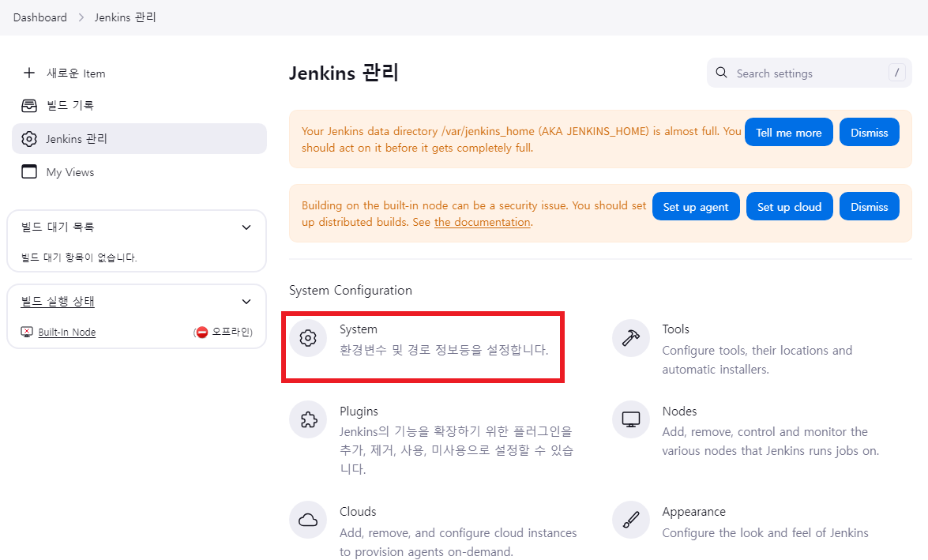Click the Built-In Node computer icon
This screenshot has width=928, height=560.
[x=27, y=332]
